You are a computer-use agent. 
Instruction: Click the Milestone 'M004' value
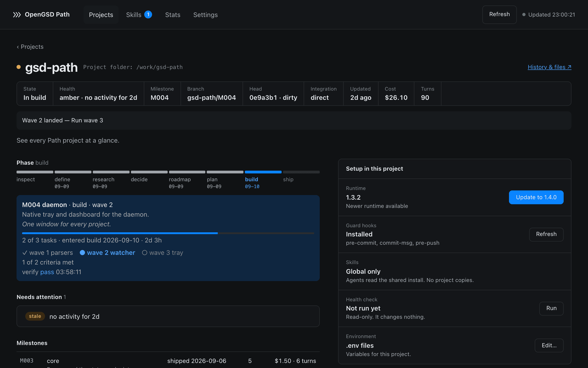160,98
